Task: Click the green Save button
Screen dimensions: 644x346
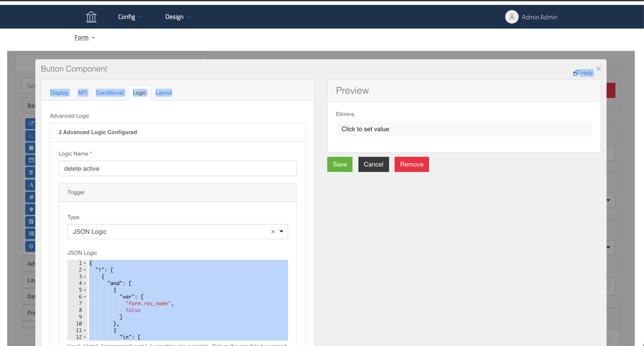Action: pos(339,164)
